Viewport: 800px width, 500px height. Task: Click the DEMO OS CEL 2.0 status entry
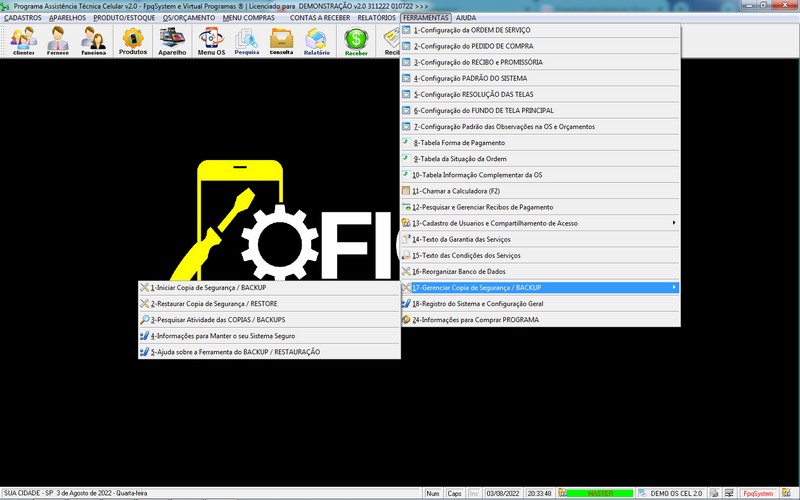coord(676,493)
